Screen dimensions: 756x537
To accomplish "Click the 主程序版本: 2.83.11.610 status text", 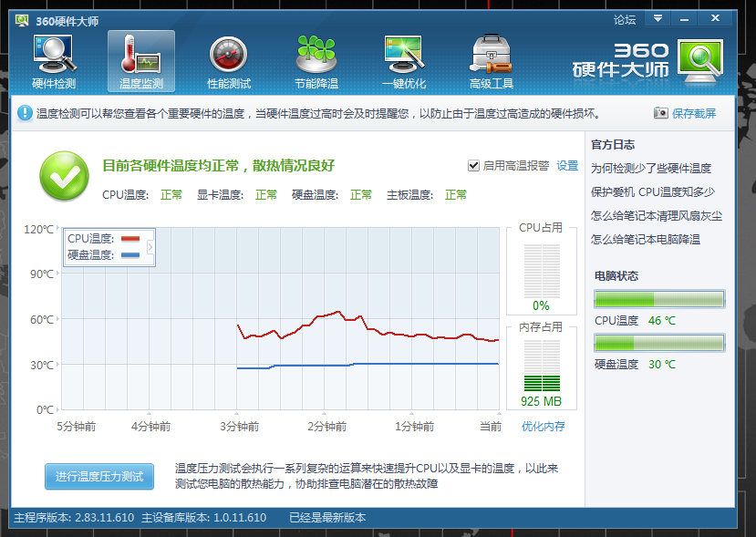I will click(74, 518).
